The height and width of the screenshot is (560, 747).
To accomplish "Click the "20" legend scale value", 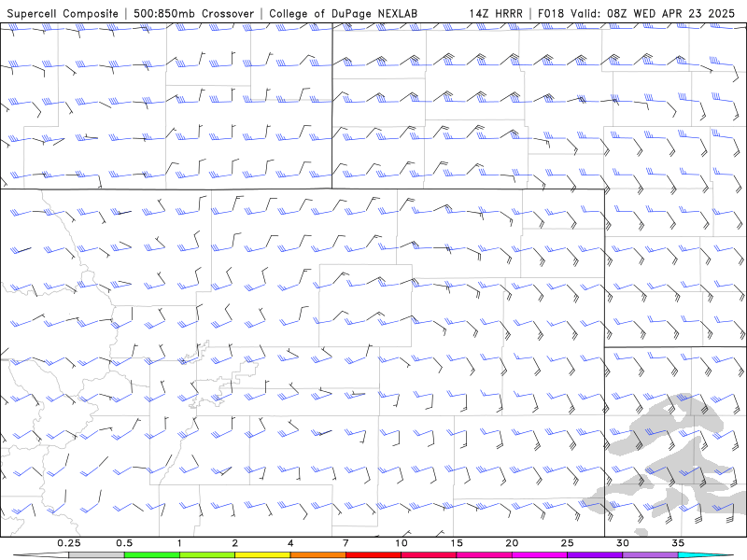I will pos(512,543).
